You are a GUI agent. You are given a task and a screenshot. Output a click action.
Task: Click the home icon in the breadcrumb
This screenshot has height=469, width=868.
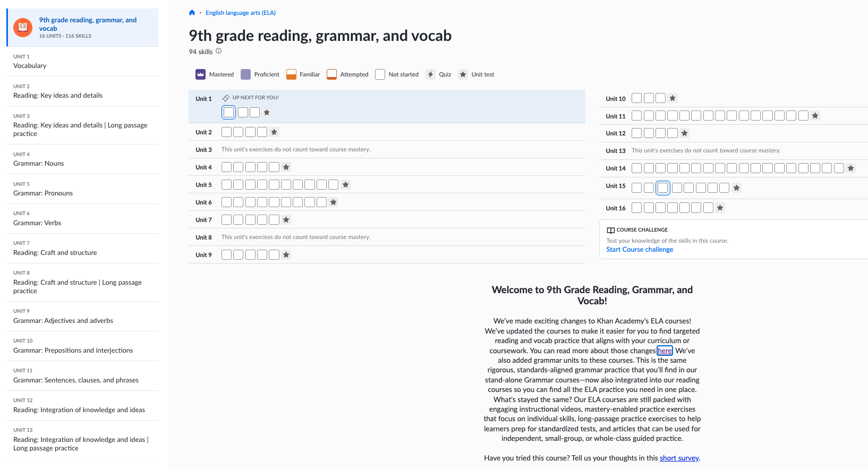pos(192,13)
